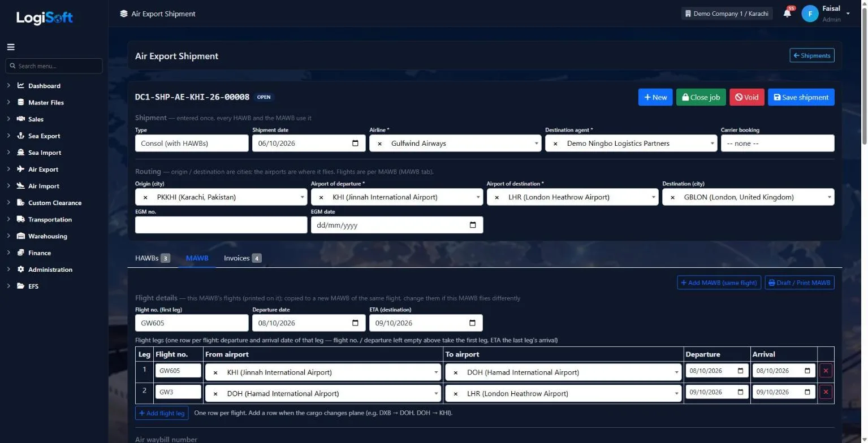
Task: Remove flight leg 2 using red X
Action: 826,392
